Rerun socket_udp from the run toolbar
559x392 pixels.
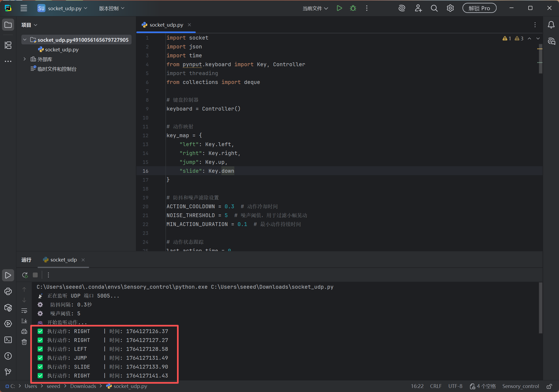pos(25,275)
